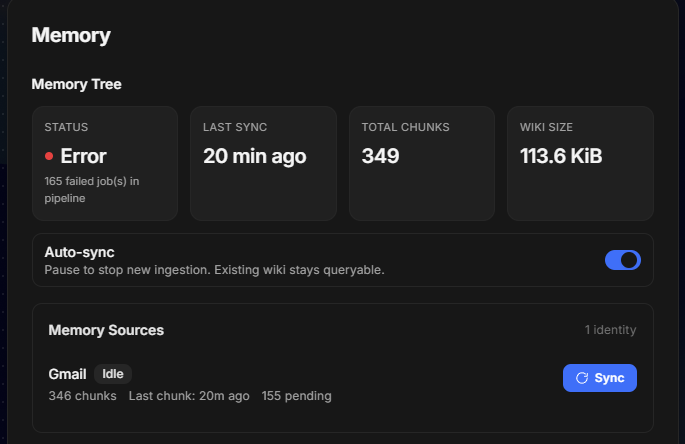Click the 1 identity label

coord(610,330)
